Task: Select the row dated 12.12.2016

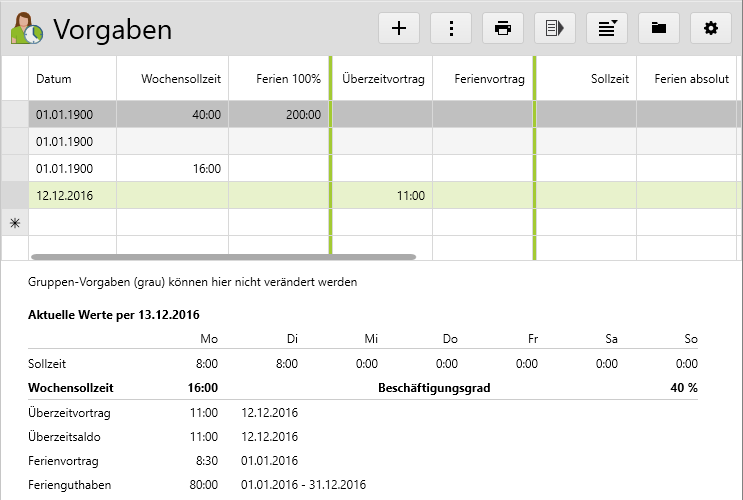Action: (64, 196)
